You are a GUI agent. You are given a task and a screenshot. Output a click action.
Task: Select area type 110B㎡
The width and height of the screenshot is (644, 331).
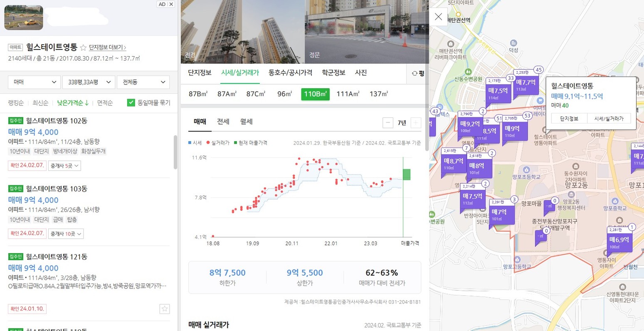315,94
